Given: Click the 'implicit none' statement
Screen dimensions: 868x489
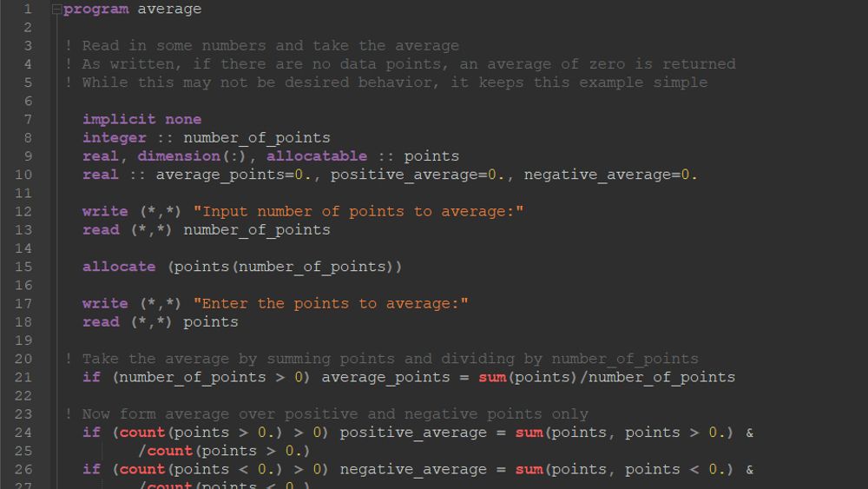Looking at the screenshot, I should coord(141,119).
